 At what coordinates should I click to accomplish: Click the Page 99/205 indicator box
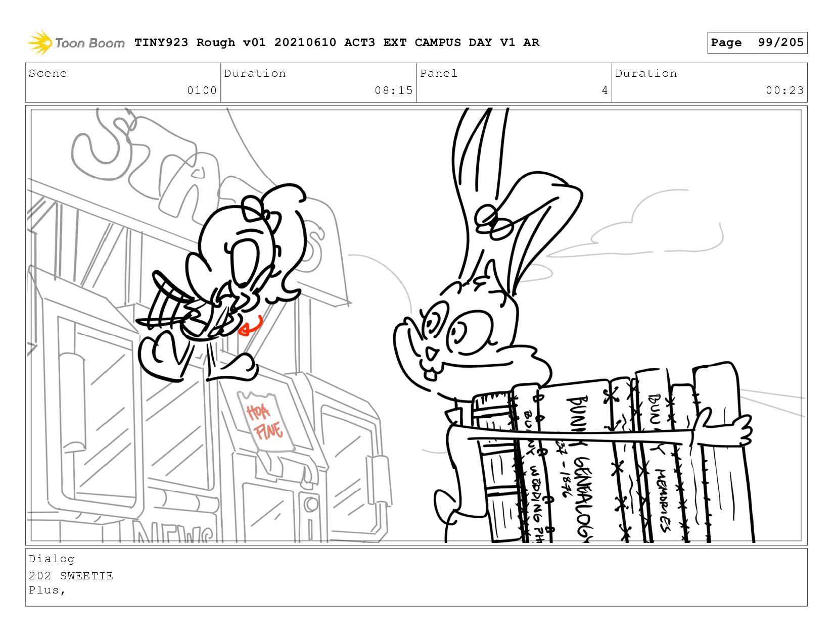click(x=757, y=42)
